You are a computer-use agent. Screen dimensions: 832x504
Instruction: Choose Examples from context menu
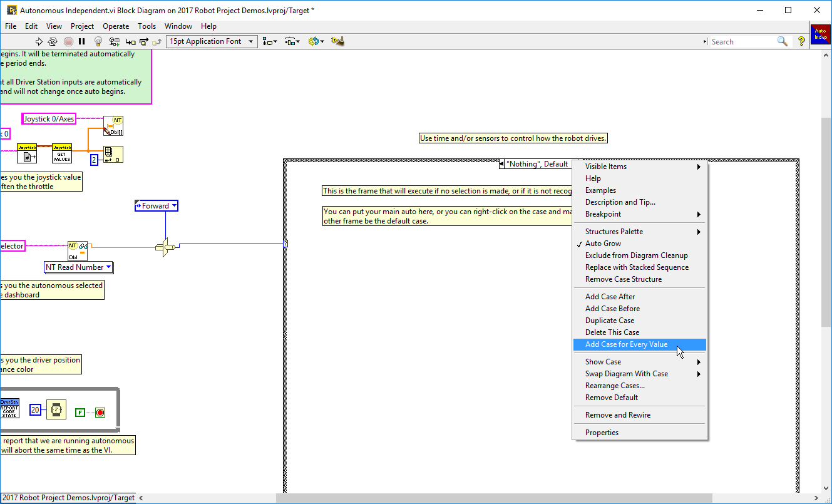coord(640,190)
